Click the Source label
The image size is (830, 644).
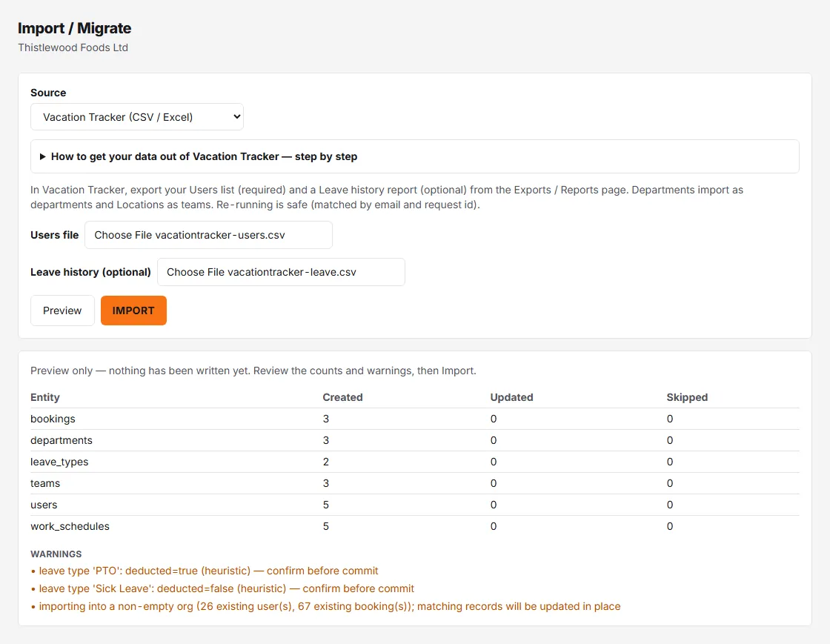click(48, 93)
